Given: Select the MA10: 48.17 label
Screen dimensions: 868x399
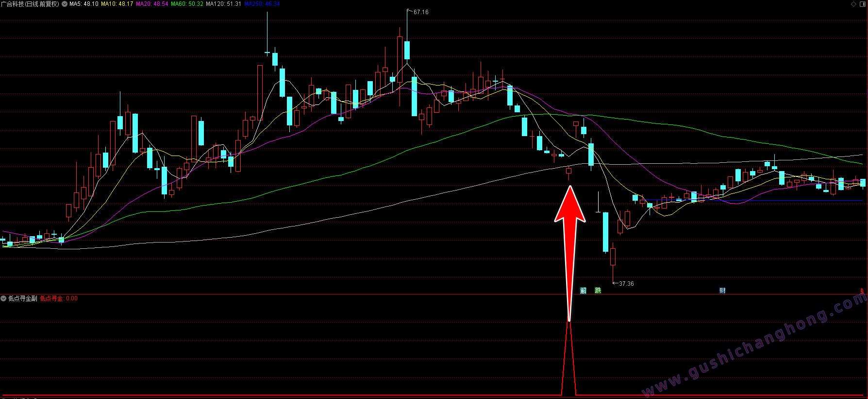Looking at the screenshot, I should coord(117,4).
